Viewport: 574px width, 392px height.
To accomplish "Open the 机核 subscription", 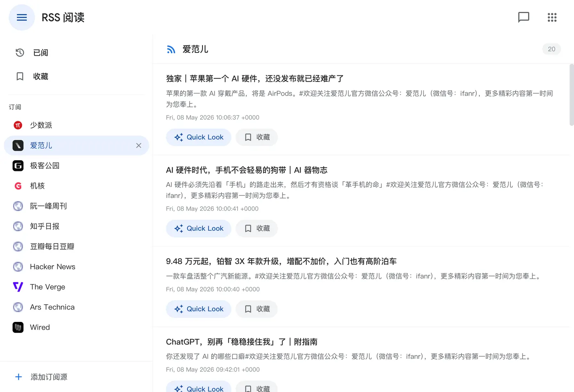I will point(76,186).
